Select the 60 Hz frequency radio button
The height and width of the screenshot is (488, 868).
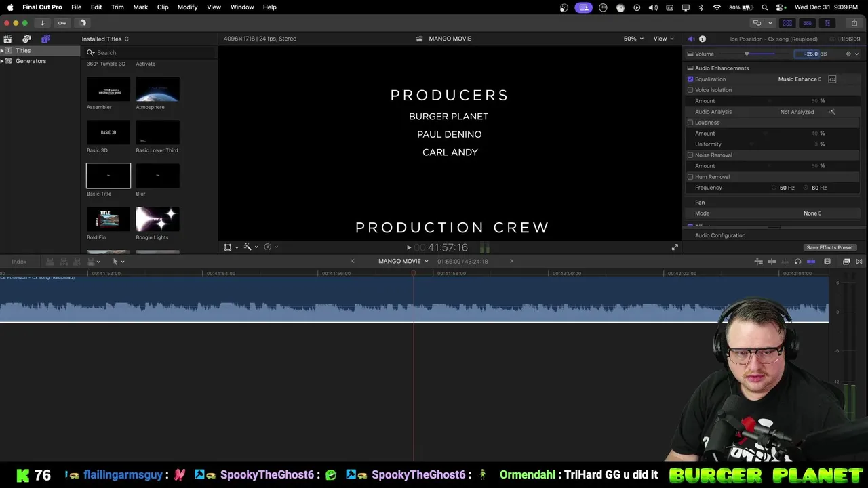[x=806, y=188]
